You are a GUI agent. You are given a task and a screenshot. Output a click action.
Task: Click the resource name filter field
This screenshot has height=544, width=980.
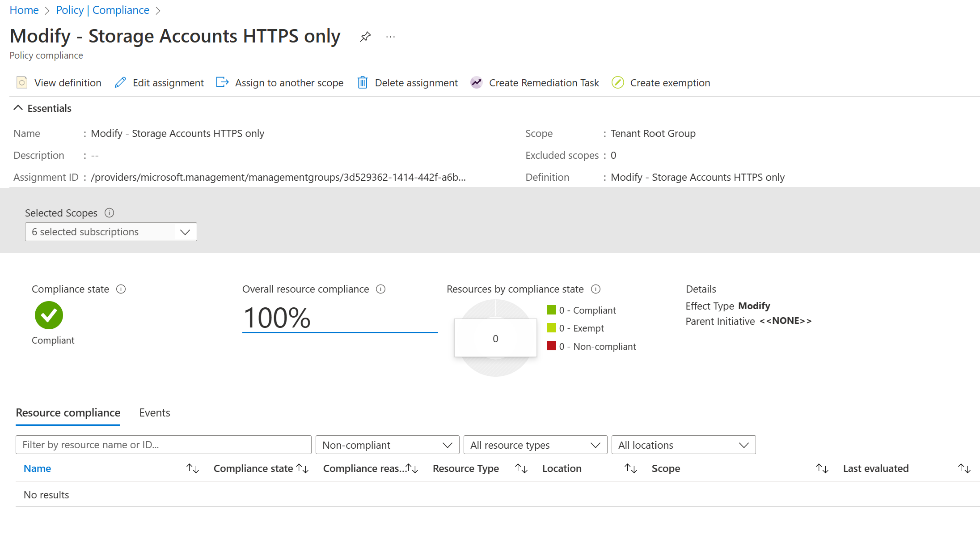point(163,445)
